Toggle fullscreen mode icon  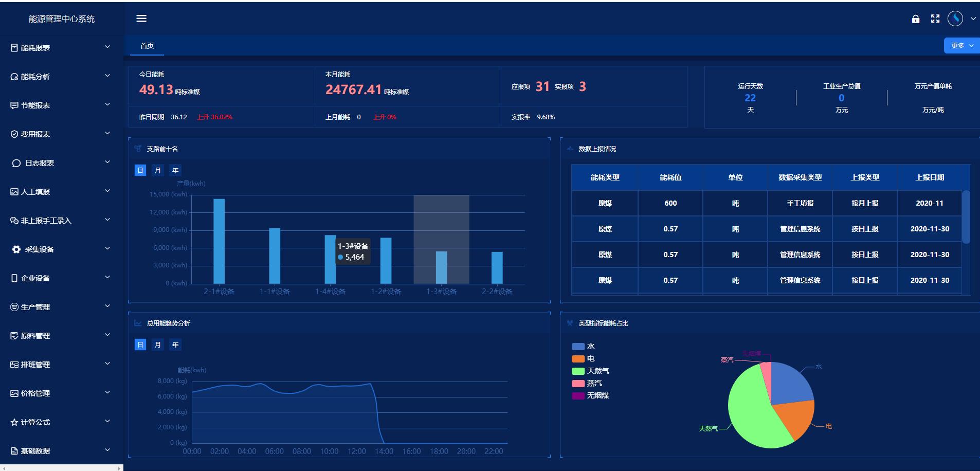coord(935,19)
